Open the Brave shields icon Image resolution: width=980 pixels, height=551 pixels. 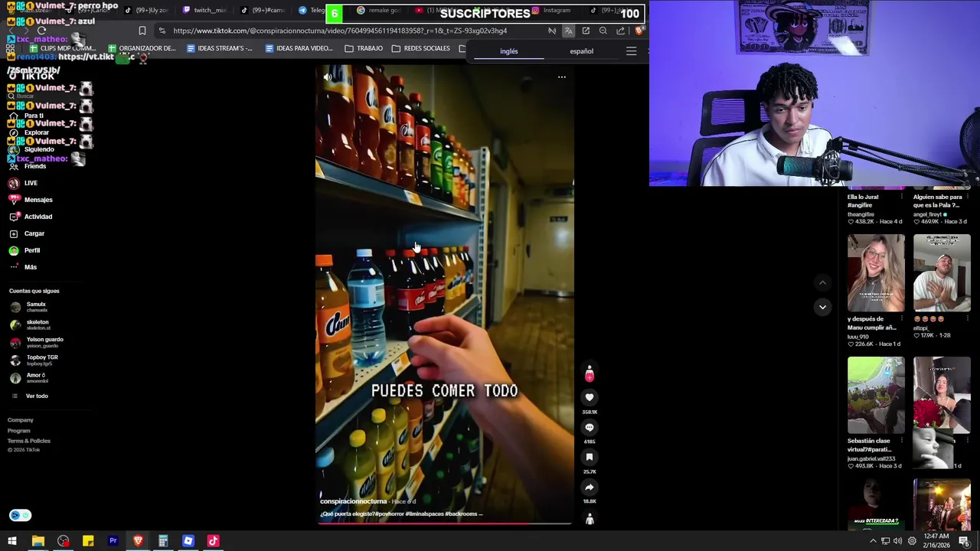pos(639,31)
